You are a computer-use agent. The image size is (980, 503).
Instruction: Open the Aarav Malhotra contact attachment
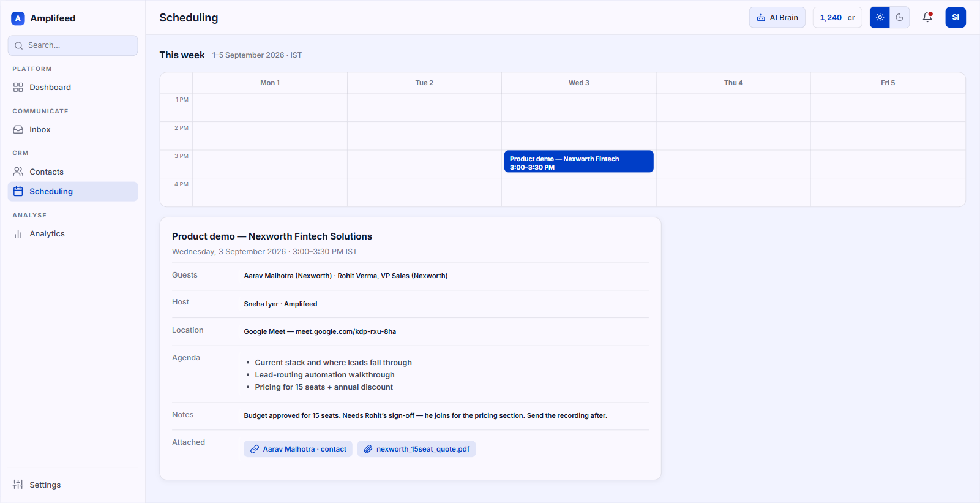pos(298,449)
